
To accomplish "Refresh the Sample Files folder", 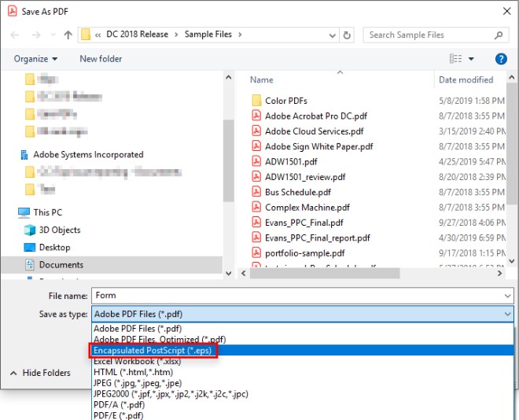I will [x=347, y=35].
